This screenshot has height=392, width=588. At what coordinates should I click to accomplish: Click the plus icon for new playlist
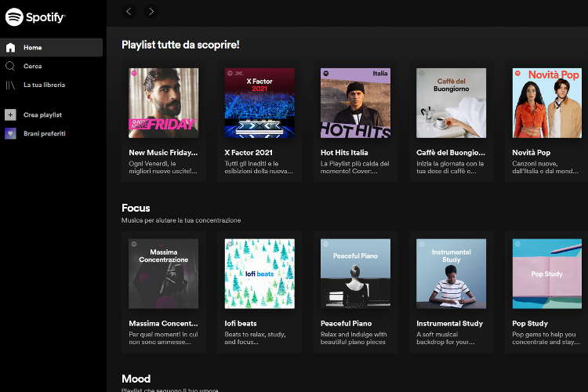click(10, 114)
